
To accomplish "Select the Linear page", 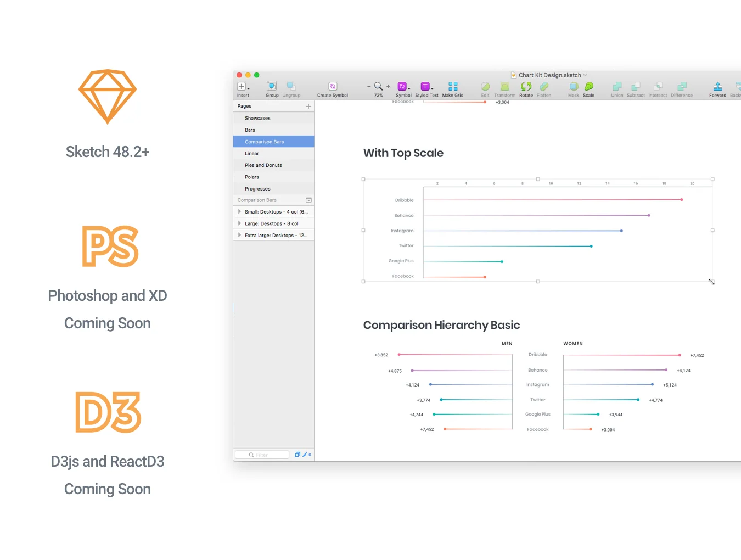I will (x=274, y=153).
